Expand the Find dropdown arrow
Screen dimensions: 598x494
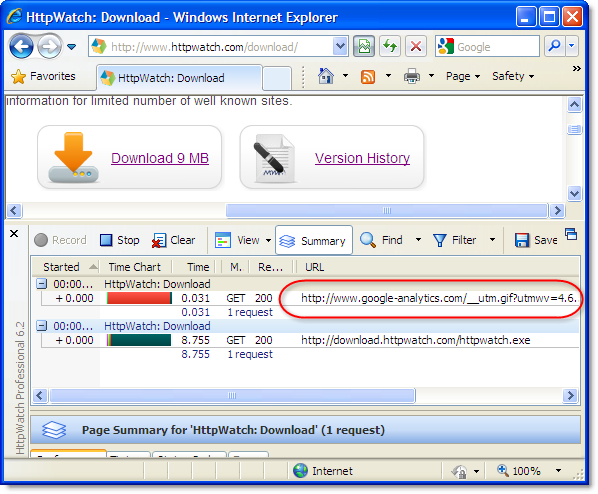click(x=418, y=240)
